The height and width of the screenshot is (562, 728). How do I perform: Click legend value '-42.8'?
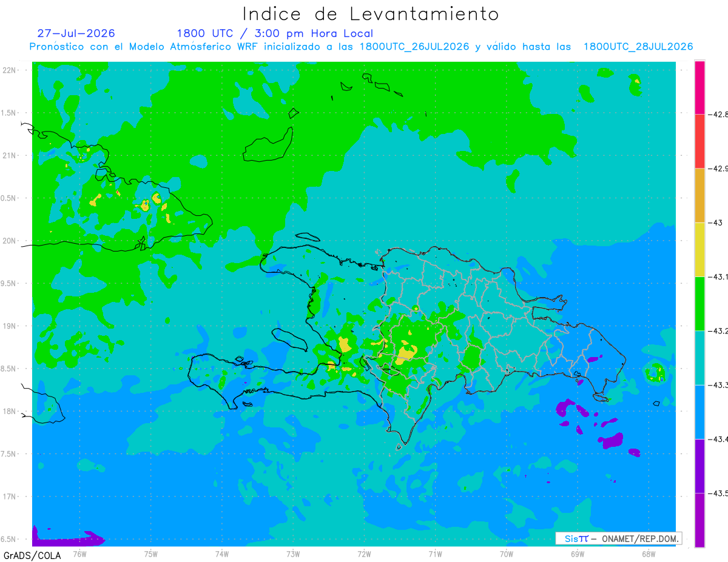pos(718,114)
